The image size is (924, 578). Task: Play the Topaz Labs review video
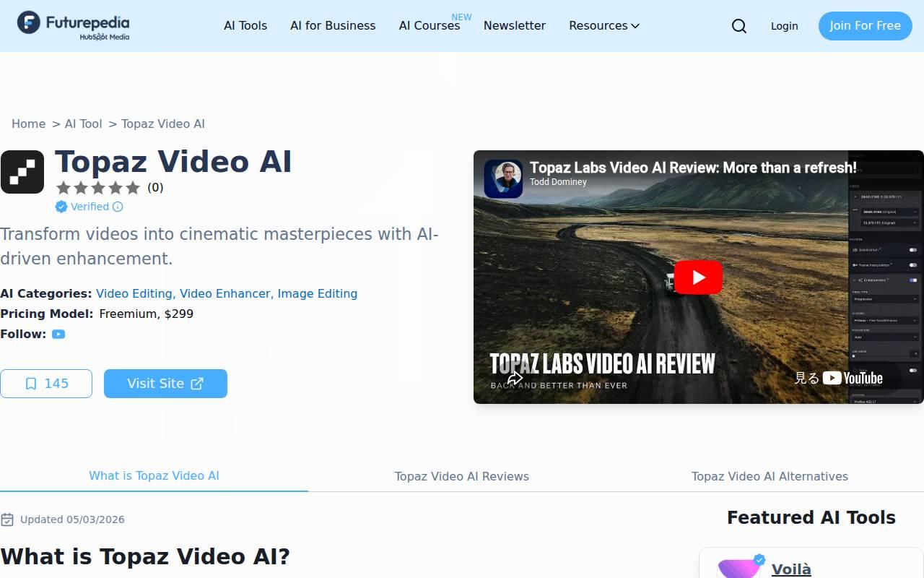[698, 277]
